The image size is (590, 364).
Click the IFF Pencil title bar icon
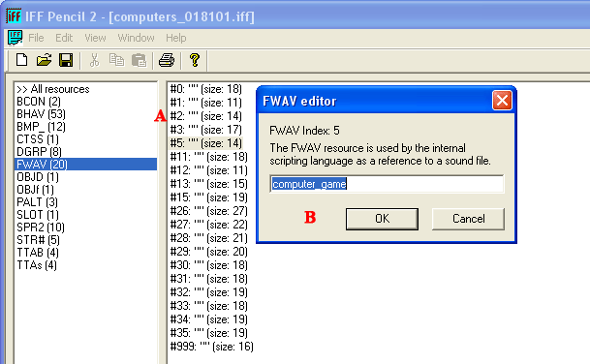coord(14,15)
